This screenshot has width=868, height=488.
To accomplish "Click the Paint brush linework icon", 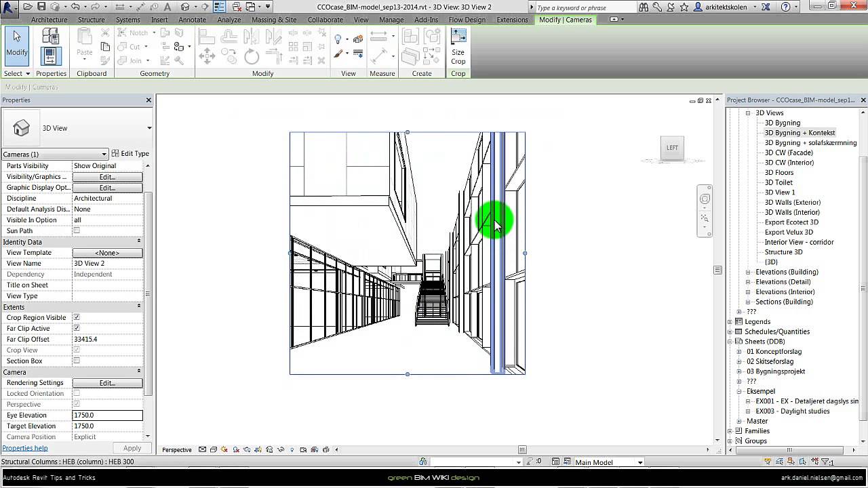I will (x=338, y=54).
